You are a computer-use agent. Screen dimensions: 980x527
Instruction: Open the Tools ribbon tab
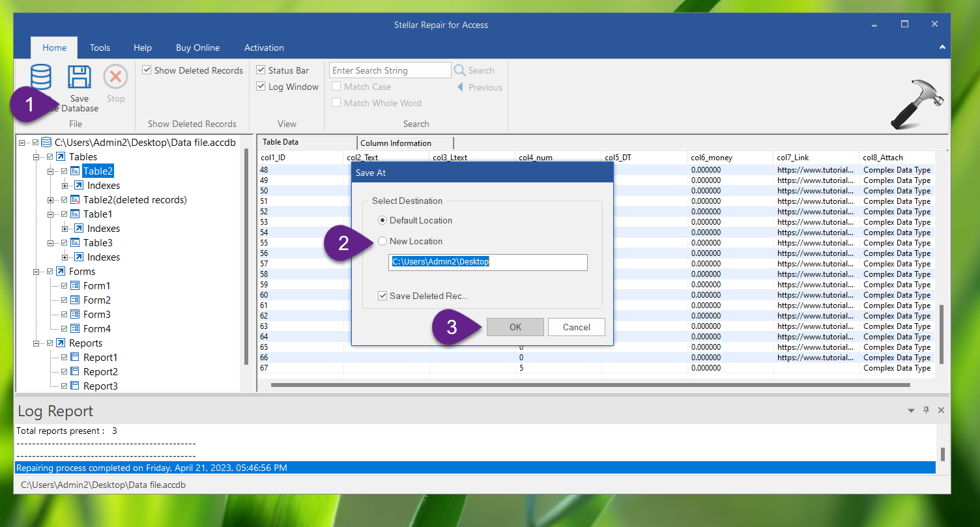(x=100, y=48)
